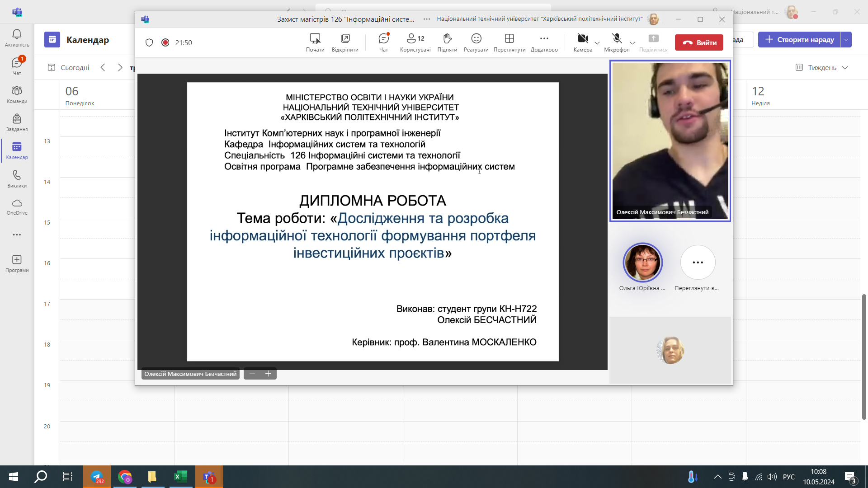This screenshot has height=488, width=868.
Task: Toggle the camera on
Action: coord(583,39)
